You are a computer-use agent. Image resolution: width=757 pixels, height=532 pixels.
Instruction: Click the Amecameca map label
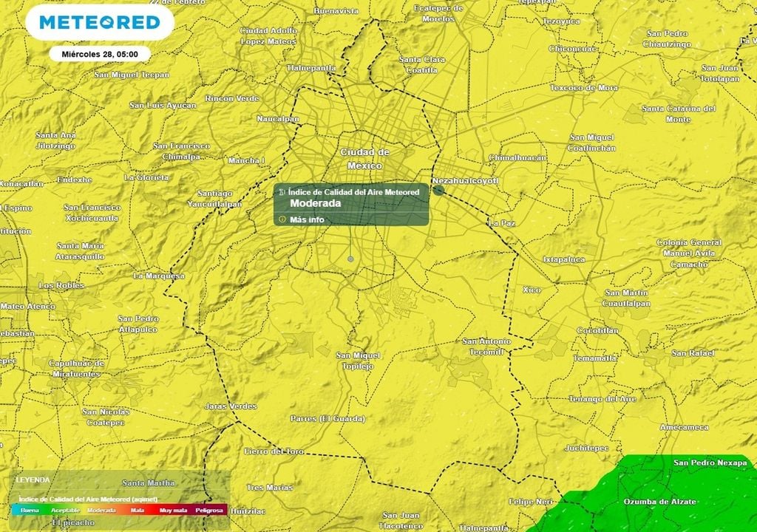[684, 427]
